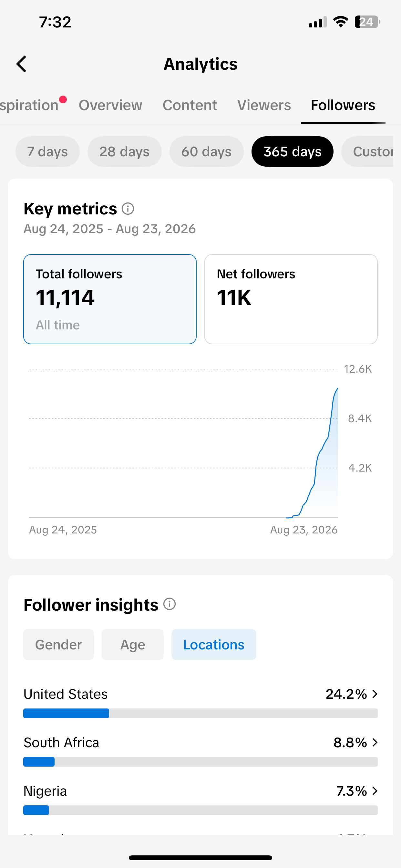Tap the battery status icon
The height and width of the screenshot is (868, 401).
pyautogui.click(x=367, y=22)
